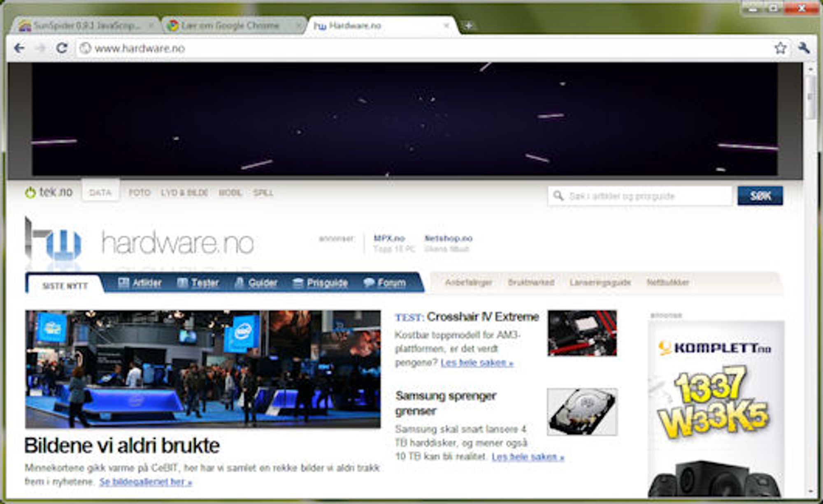Open the Lanseringsguide link

[x=600, y=282]
